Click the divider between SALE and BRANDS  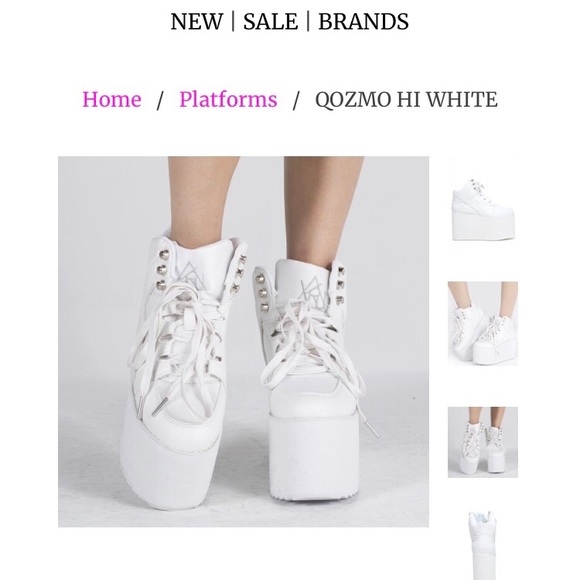tap(308, 21)
